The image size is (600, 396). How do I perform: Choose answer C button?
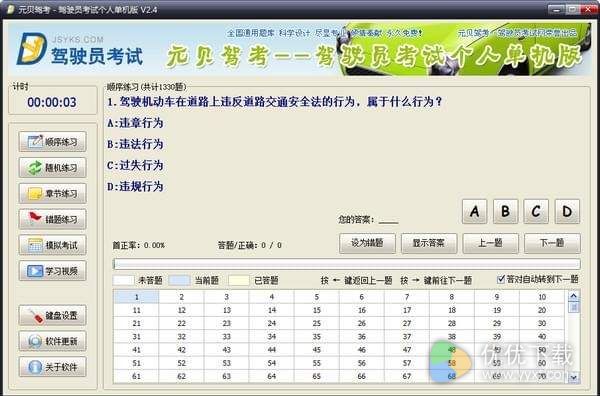coord(536,211)
